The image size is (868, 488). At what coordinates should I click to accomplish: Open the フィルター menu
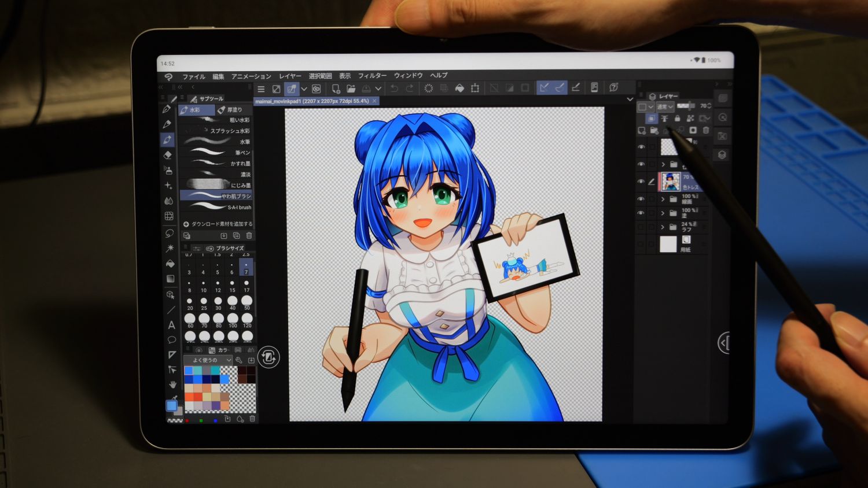click(x=372, y=76)
